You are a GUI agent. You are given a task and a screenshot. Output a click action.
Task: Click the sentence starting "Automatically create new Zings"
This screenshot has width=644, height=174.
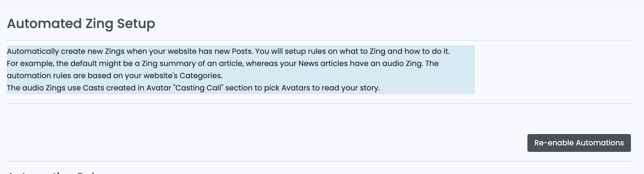point(228,51)
